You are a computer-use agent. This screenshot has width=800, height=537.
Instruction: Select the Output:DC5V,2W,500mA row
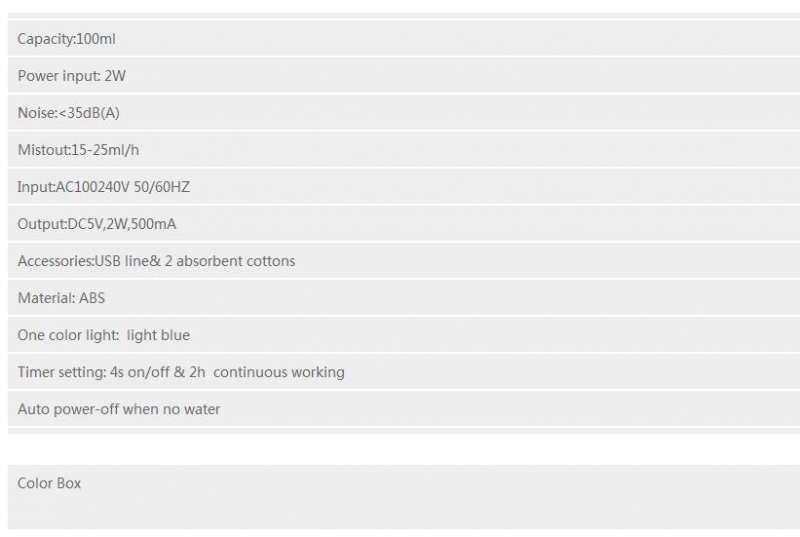pyautogui.click(x=404, y=224)
